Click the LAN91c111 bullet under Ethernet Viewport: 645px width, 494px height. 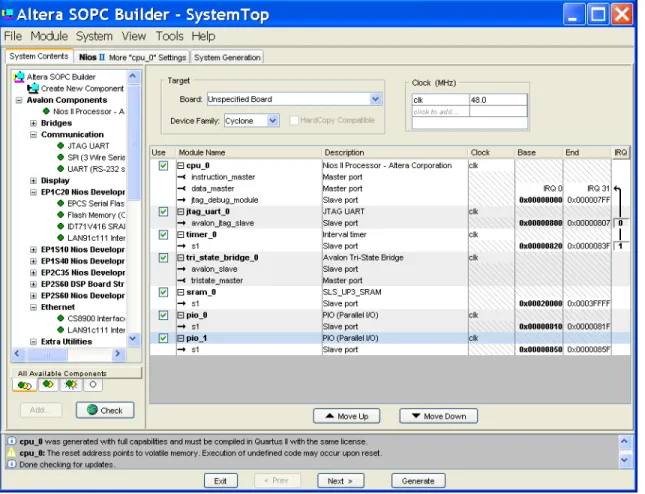60,330
